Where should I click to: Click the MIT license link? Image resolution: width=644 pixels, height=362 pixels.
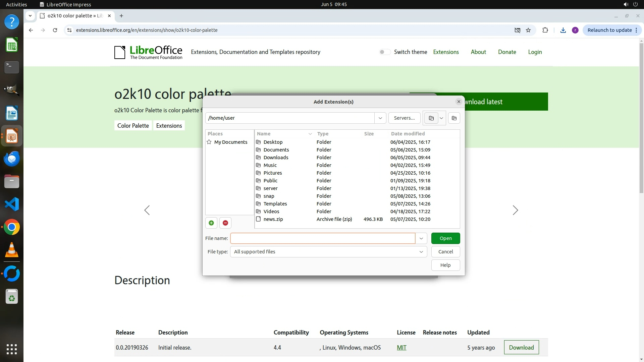pyautogui.click(x=401, y=348)
